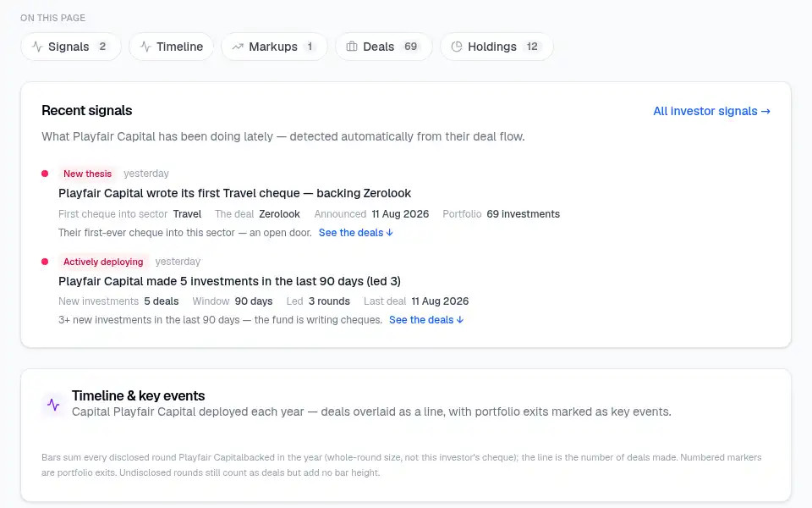Click the count badge 12 on Holdings

click(x=532, y=47)
